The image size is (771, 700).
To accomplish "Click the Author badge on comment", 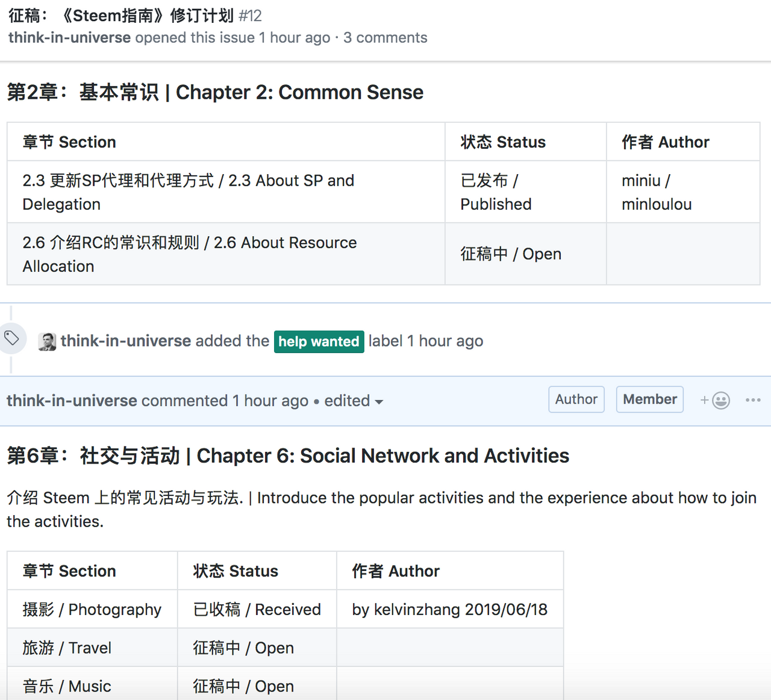I will coord(576,399).
